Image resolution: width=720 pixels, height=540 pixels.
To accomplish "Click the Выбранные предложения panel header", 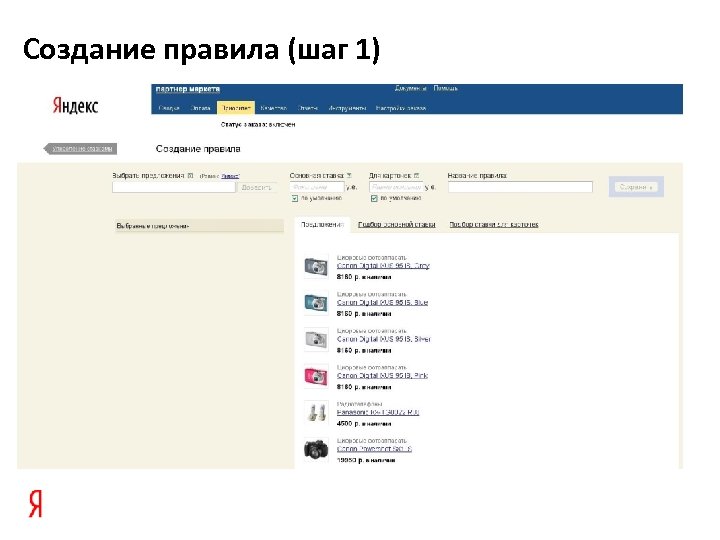I will [199, 225].
